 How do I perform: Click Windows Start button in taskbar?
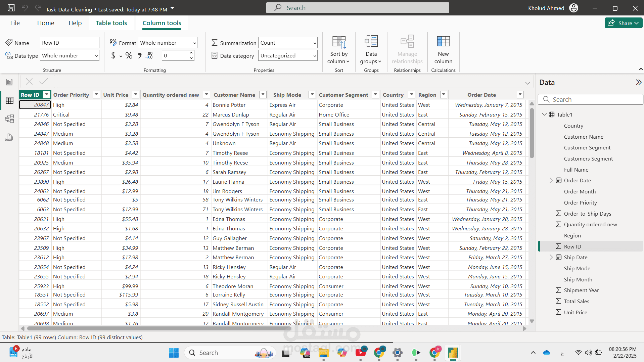pyautogui.click(x=174, y=353)
